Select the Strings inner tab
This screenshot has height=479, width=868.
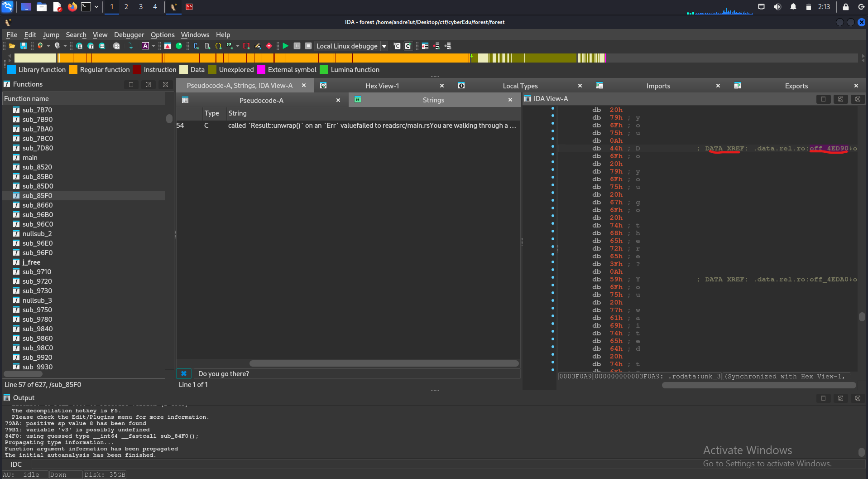tap(433, 100)
